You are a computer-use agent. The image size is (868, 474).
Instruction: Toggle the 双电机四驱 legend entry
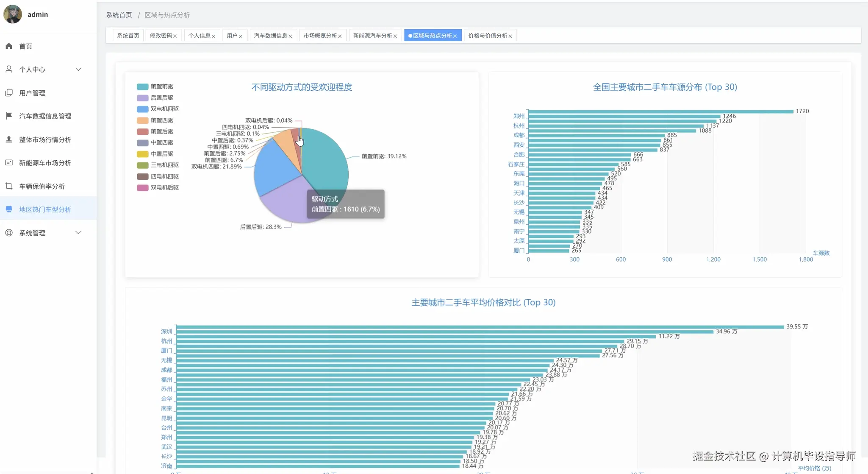(164, 109)
